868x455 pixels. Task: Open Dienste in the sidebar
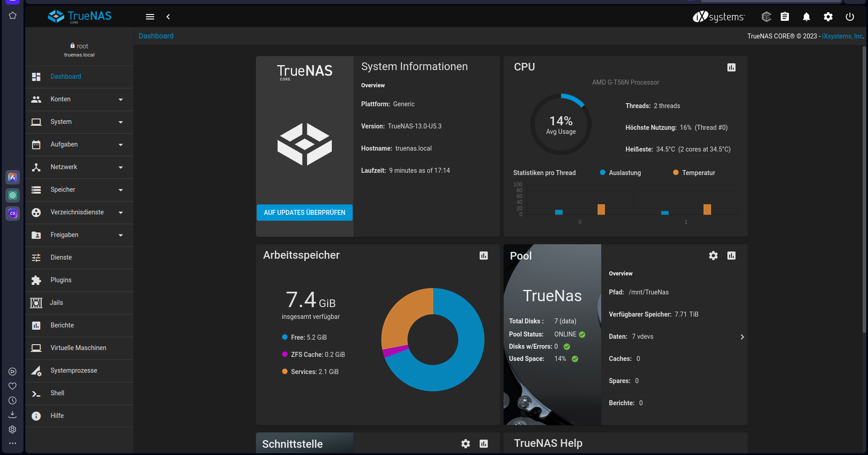[80, 258]
